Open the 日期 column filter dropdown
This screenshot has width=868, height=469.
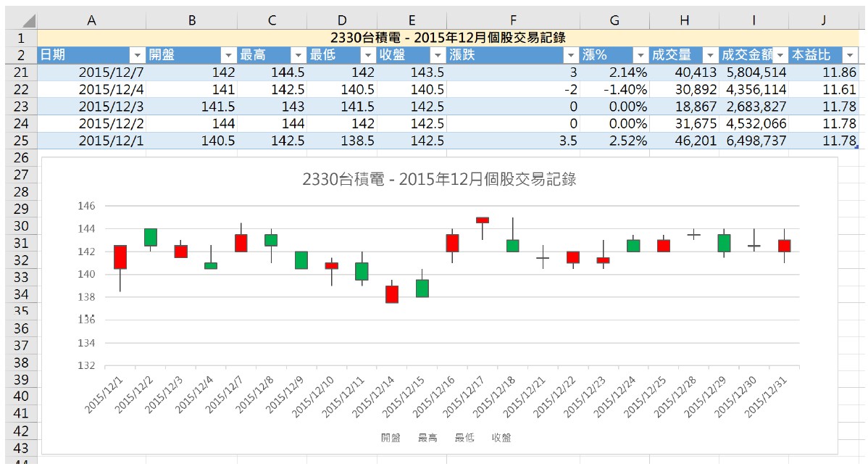click(x=137, y=55)
